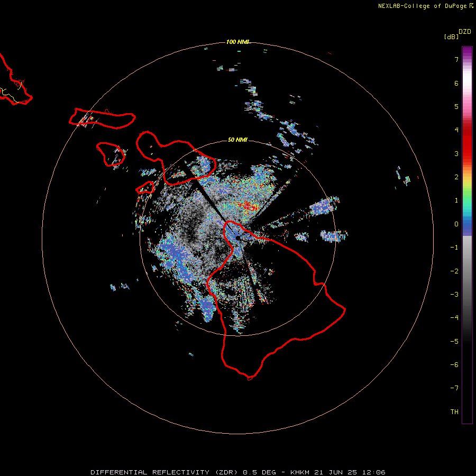
Task: Click the DZD legend title
Action: point(465,32)
